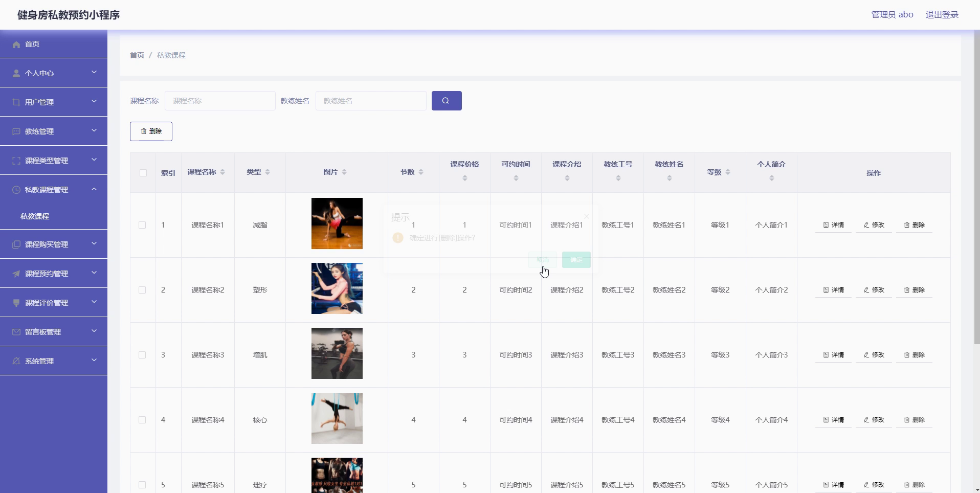Click the thumbnail image of 课程名称1
This screenshot has width=980, height=493.
pos(337,223)
